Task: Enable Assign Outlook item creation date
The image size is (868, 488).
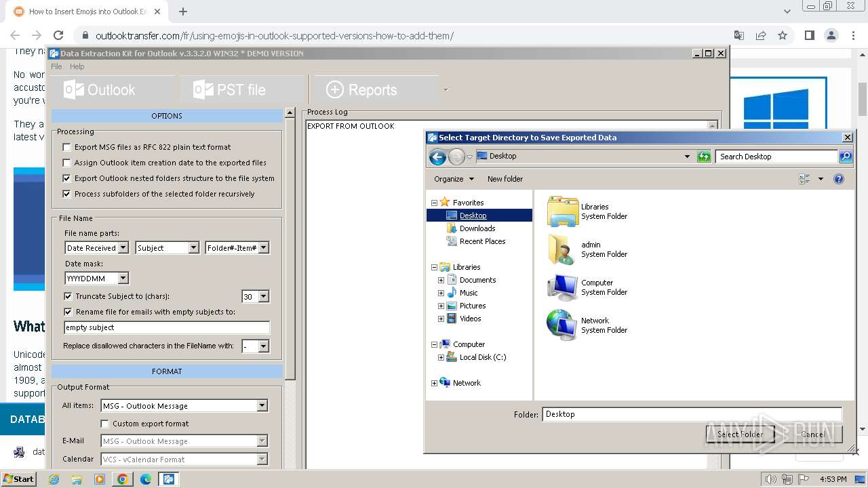Action: [66, 163]
